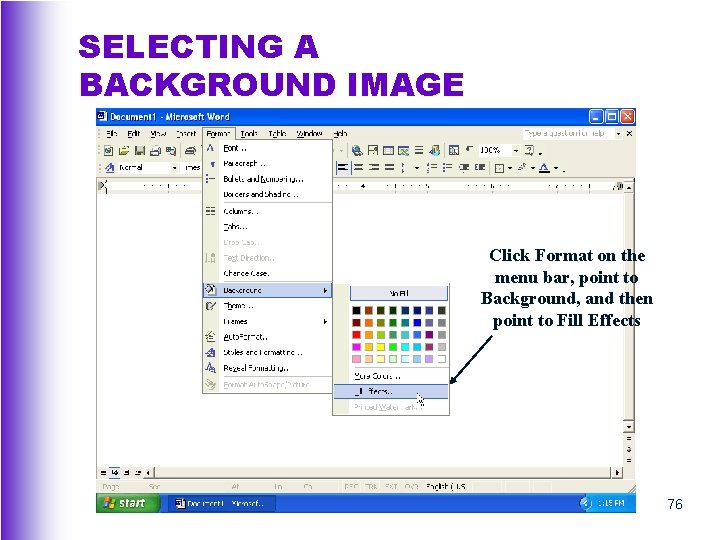Screen dimensions: 720x540
Task: Click the Highlight icon
Action: click(522, 168)
